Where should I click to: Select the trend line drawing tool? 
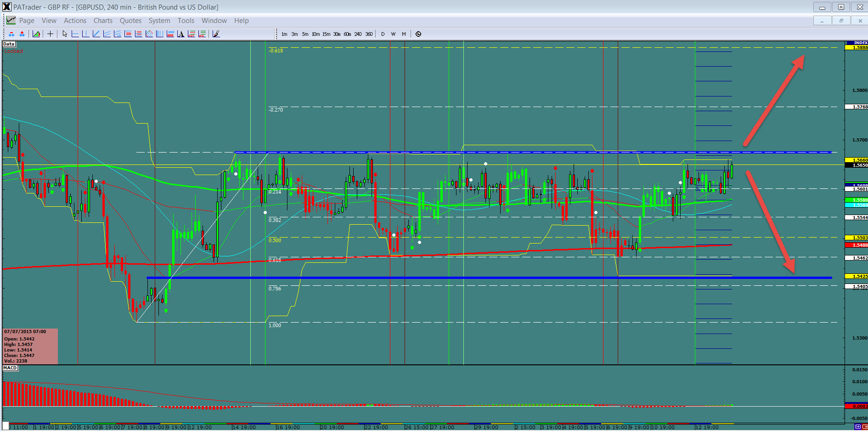tap(96, 34)
